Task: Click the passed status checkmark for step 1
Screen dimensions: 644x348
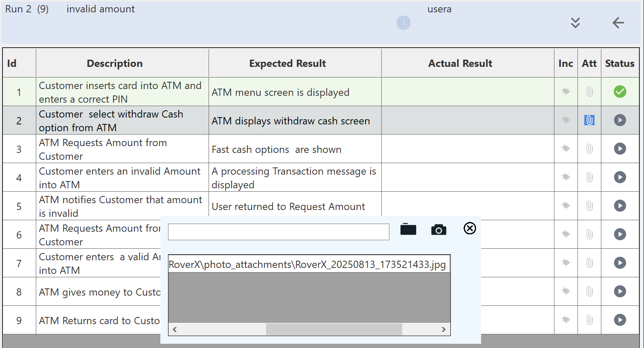Action: click(x=620, y=92)
